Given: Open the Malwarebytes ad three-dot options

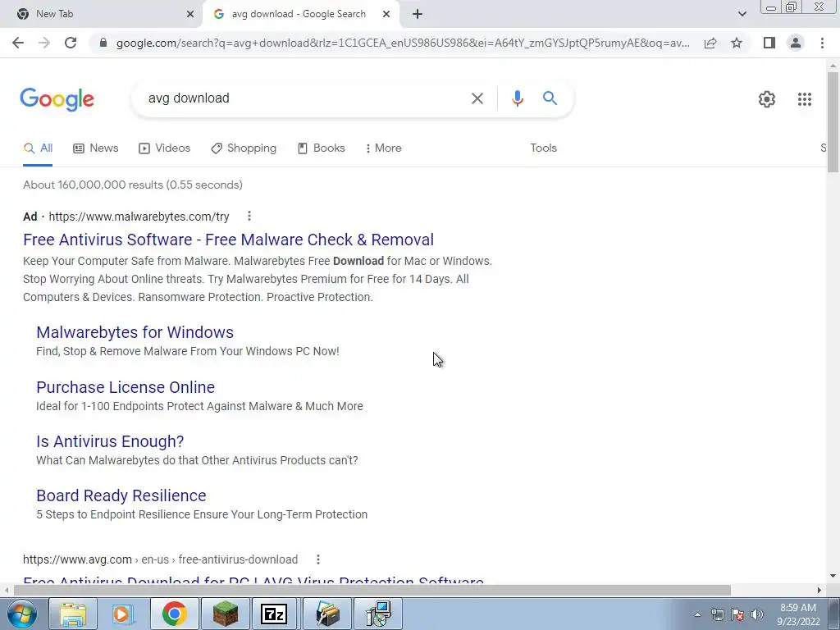Looking at the screenshot, I should 249,216.
